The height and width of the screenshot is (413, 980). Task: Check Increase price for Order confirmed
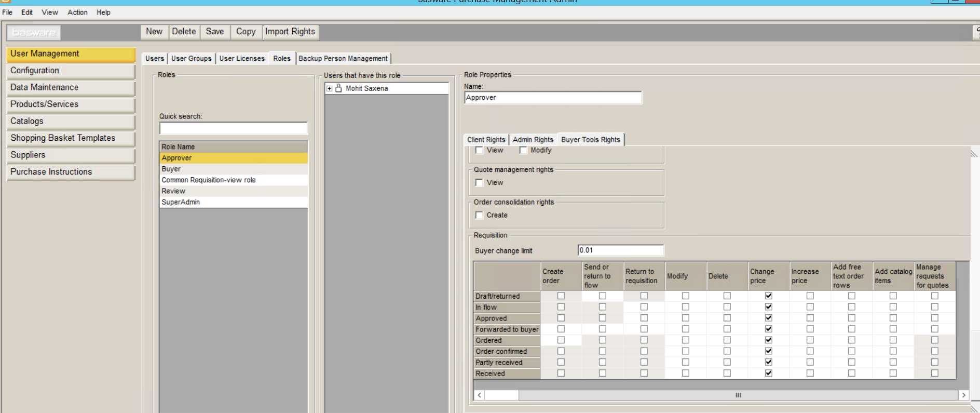(x=810, y=351)
